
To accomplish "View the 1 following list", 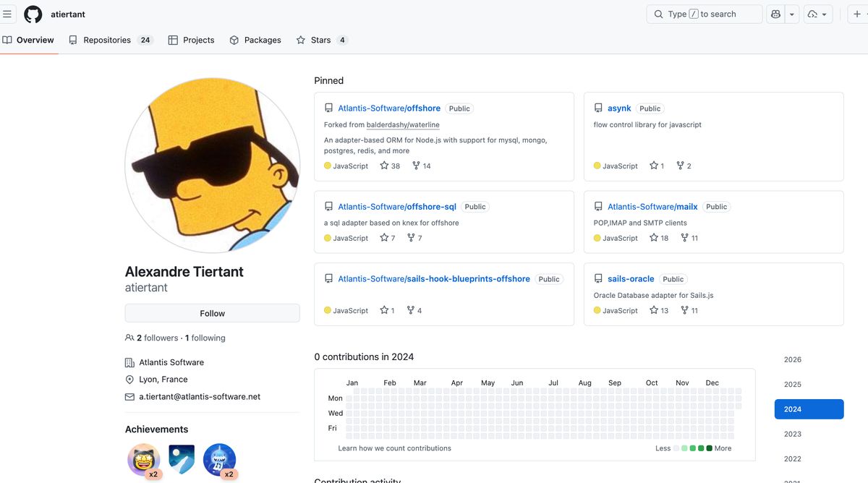I will pos(205,338).
